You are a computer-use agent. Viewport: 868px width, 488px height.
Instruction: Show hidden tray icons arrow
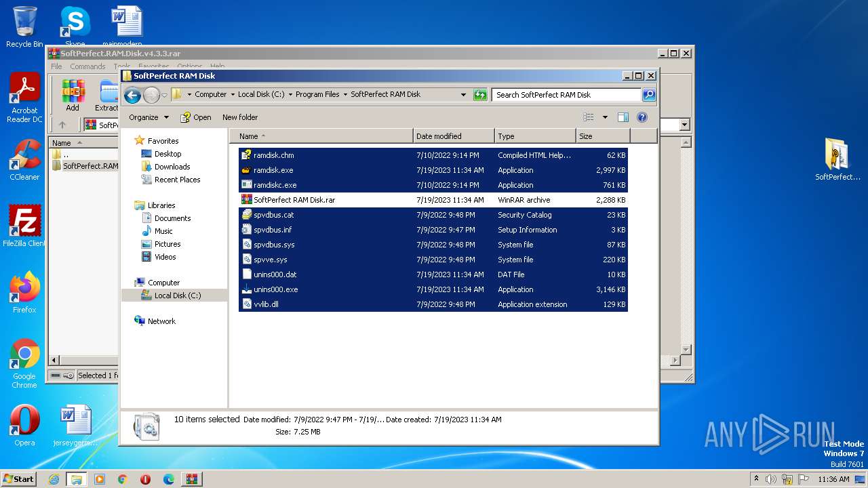point(756,479)
